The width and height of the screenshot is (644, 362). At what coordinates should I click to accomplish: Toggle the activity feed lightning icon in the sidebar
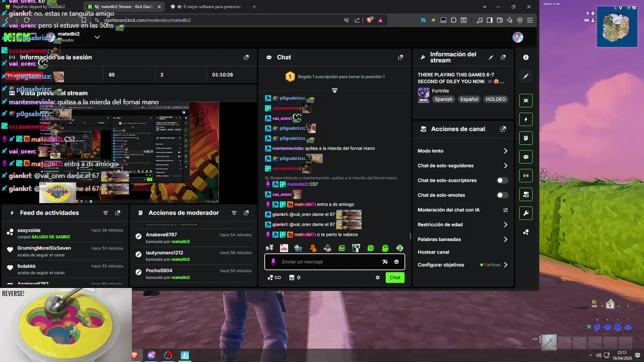(526, 119)
